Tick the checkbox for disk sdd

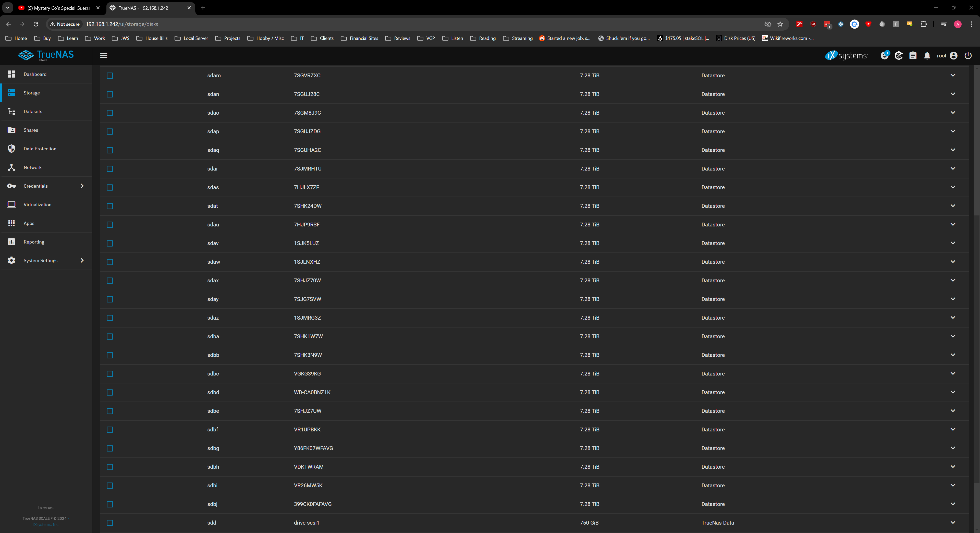110,523
